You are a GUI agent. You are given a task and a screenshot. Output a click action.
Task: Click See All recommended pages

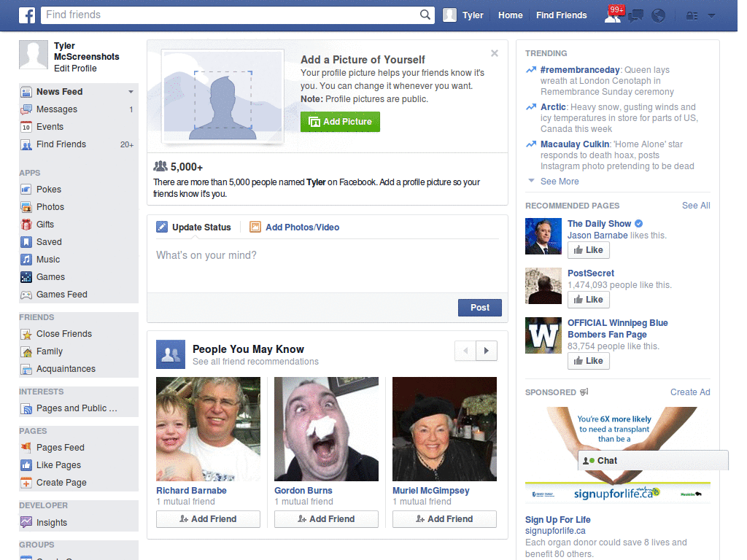point(696,206)
